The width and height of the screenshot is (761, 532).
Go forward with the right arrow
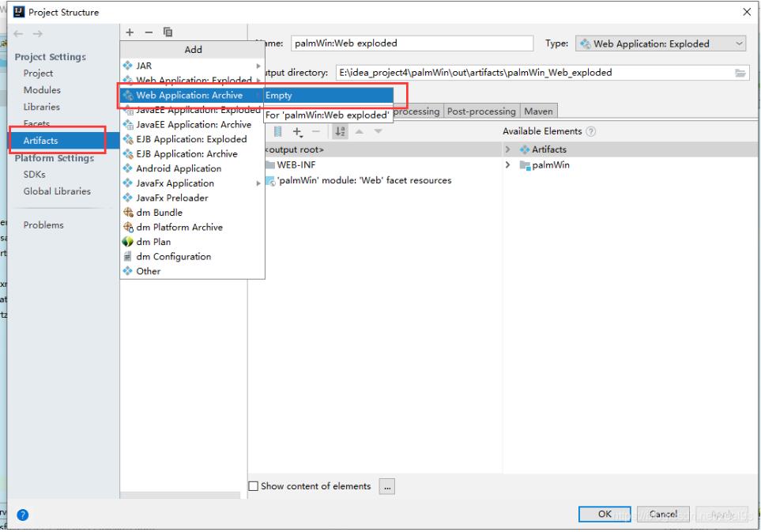pyautogui.click(x=38, y=33)
